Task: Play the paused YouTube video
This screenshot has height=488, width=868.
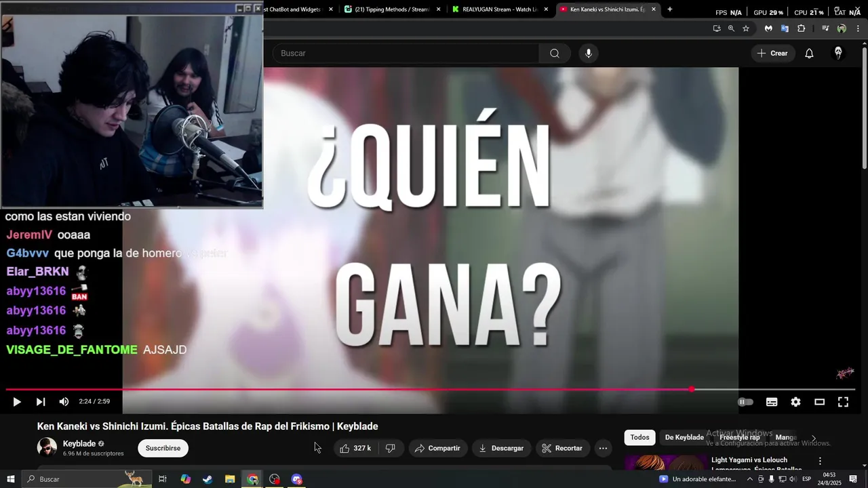Action: 17,402
